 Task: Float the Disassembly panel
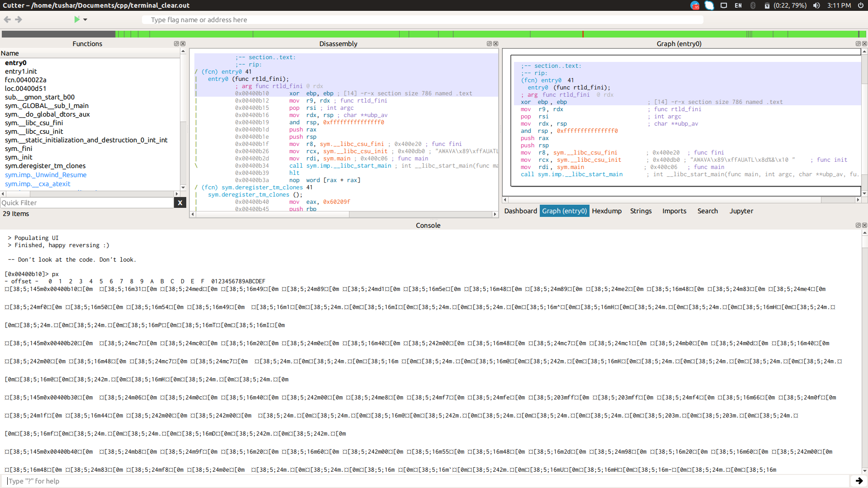pyautogui.click(x=489, y=44)
